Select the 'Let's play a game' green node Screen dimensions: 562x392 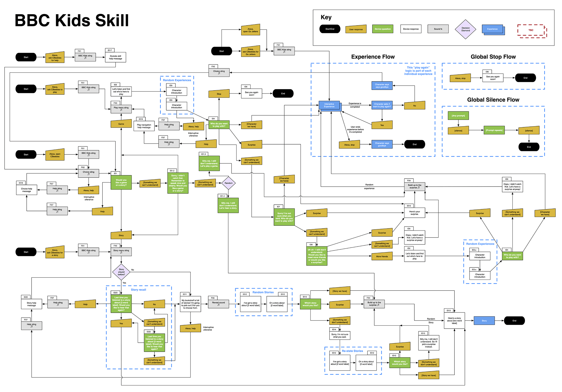(209, 163)
